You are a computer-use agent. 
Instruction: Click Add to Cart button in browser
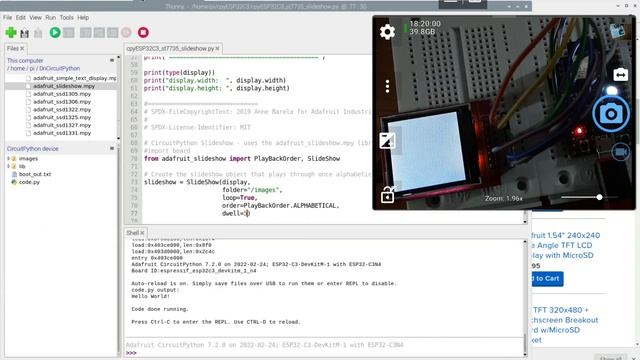coord(547,279)
